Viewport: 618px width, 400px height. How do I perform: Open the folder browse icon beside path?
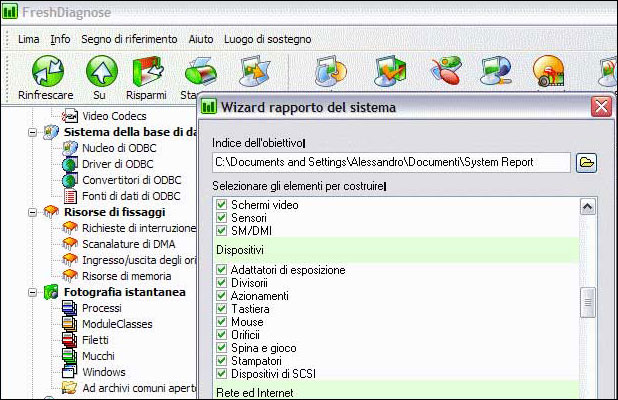coord(586,162)
